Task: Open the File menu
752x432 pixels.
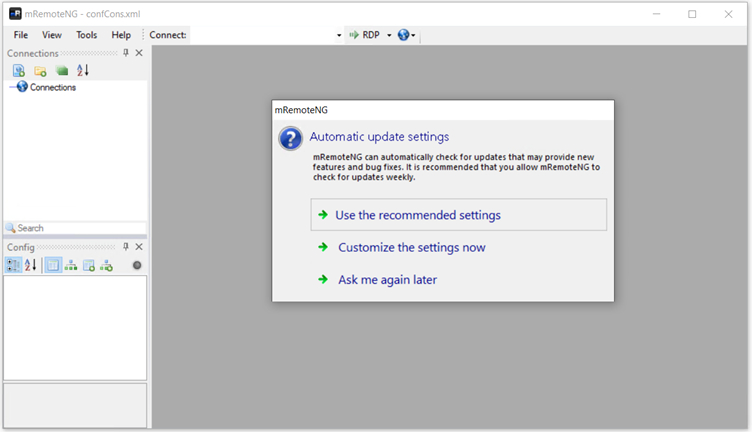Action: click(21, 35)
